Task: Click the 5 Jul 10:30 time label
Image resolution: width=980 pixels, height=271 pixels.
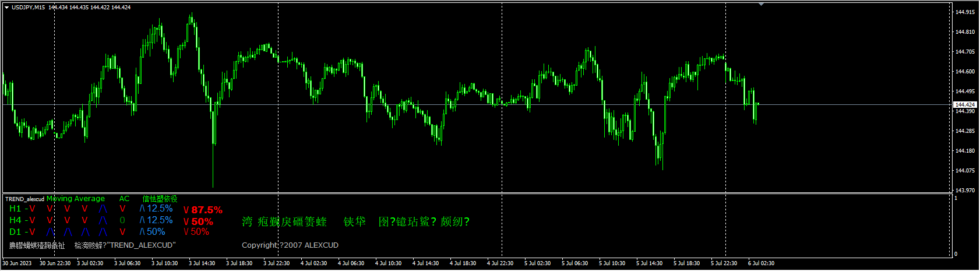Action: [x=612, y=263]
